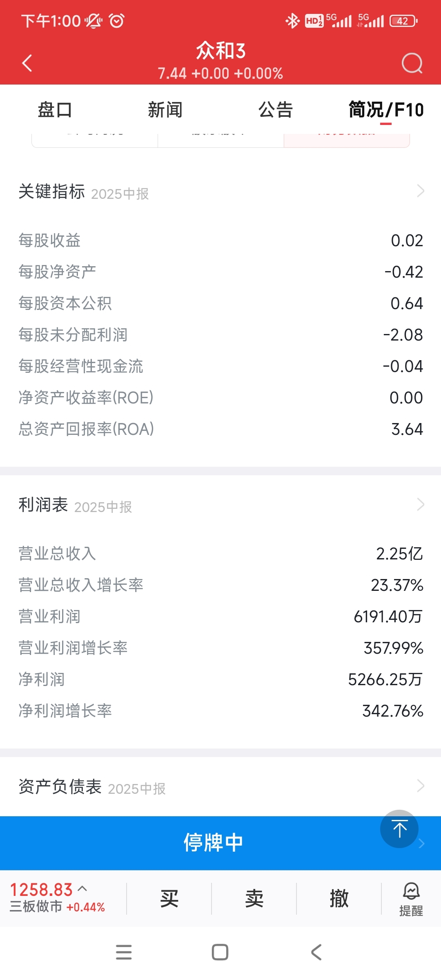Select the 简况/F10 tab
The width and height of the screenshot is (441, 980).
click(x=386, y=110)
